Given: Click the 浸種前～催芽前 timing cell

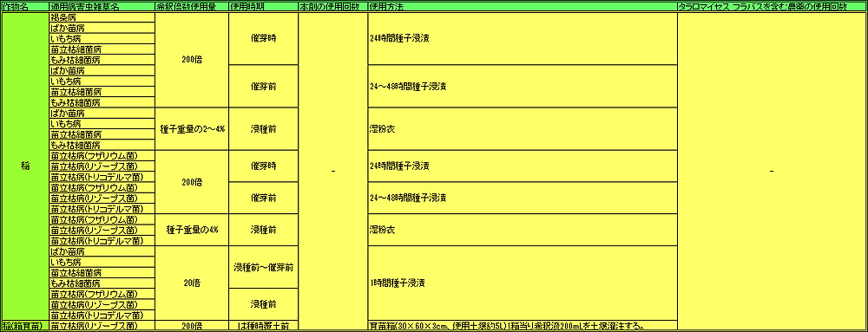Looking at the screenshot, I should tap(263, 267).
